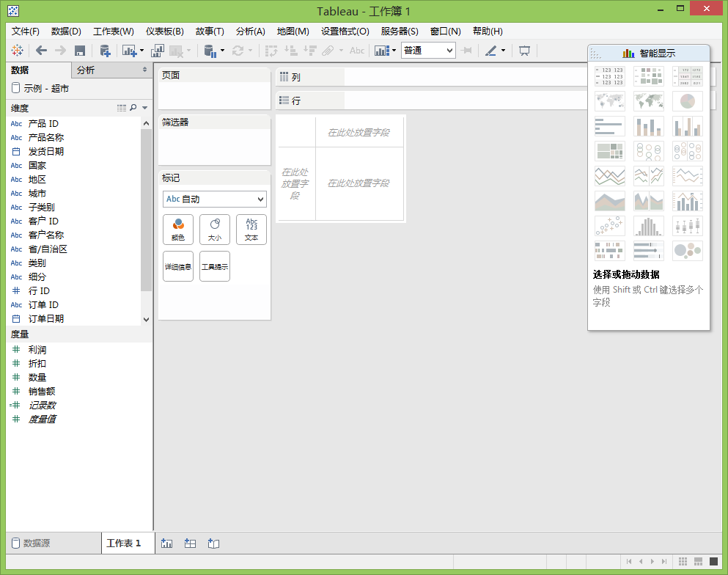728x575 pixels.
Task: Click the clear sheet toolbar icon
Action: [176, 50]
